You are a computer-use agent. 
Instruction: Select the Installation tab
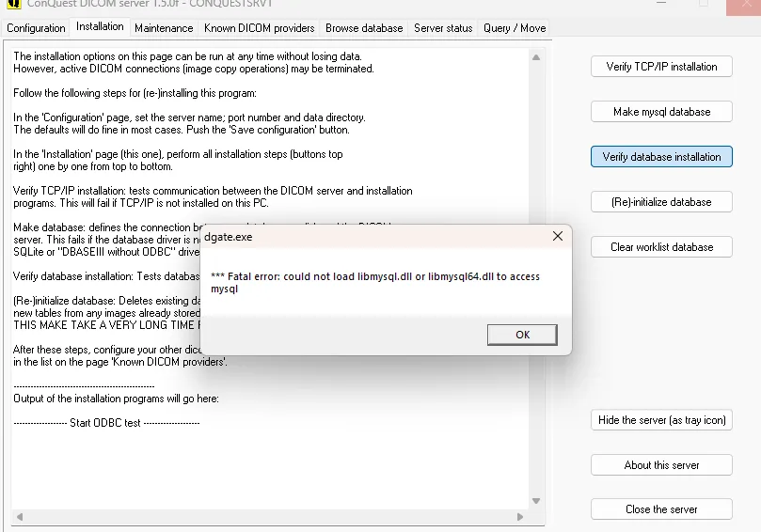tap(100, 27)
